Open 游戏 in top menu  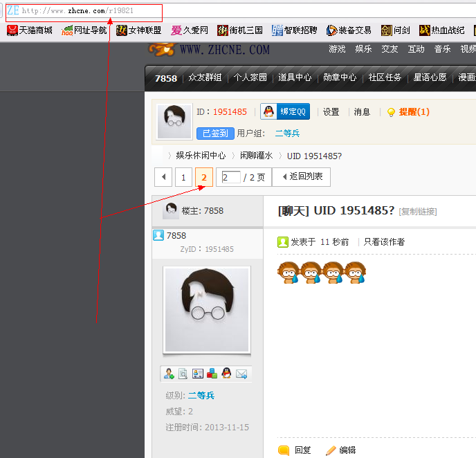point(337,49)
